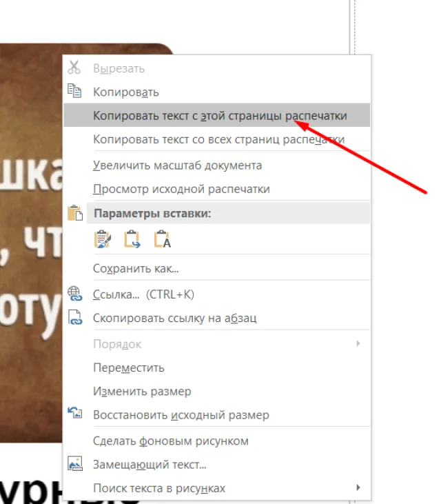This screenshot has height=504, width=441.
Task: Click Поиск текста в рисунках entry
Action: (x=217, y=488)
